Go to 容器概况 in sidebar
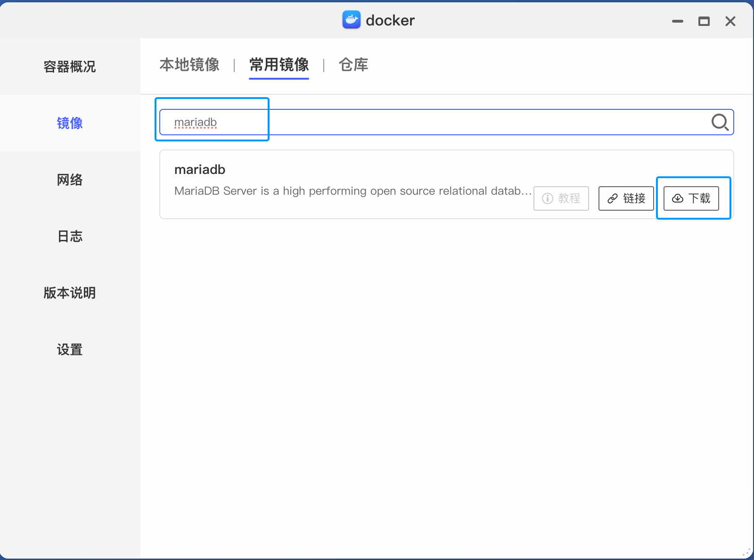This screenshot has width=754, height=560. tap(70, 66)
